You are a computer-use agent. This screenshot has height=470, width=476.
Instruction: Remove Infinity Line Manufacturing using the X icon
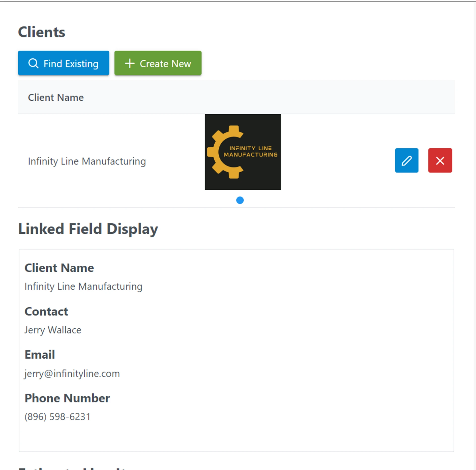[440, 160]
